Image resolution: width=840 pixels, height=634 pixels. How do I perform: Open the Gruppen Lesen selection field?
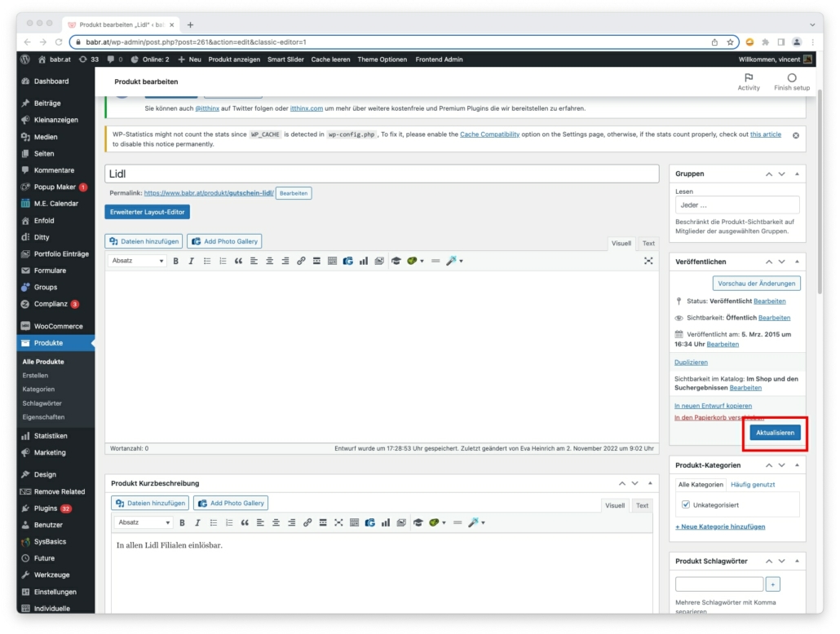pos(737,205)
